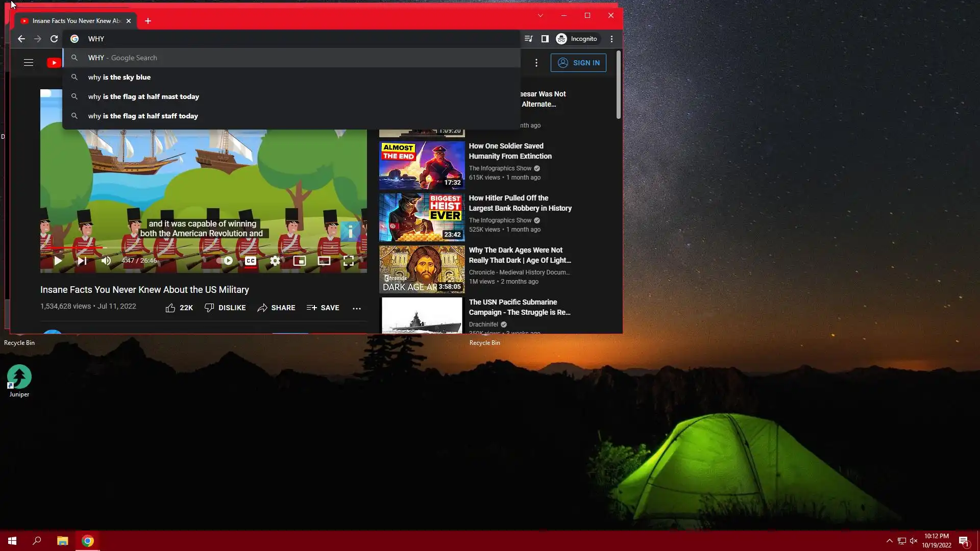This screenshot has height=551, width=980.
Task: Select the 'Insane Facts' browser tab
Action: (x=76, y=21)
